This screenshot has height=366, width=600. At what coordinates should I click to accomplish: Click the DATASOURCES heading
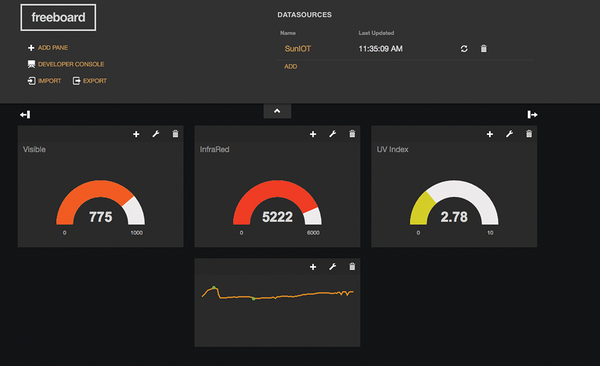(305, 15)
